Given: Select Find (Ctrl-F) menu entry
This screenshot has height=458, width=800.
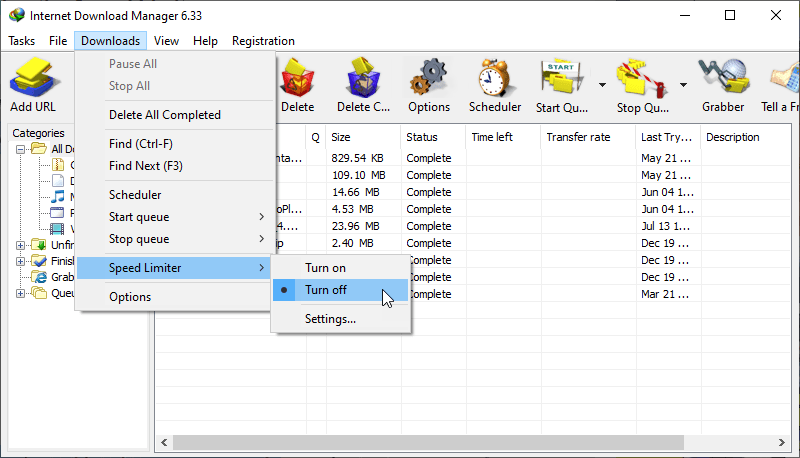Looking at the screenshot, I should click(x=173, y=144).
